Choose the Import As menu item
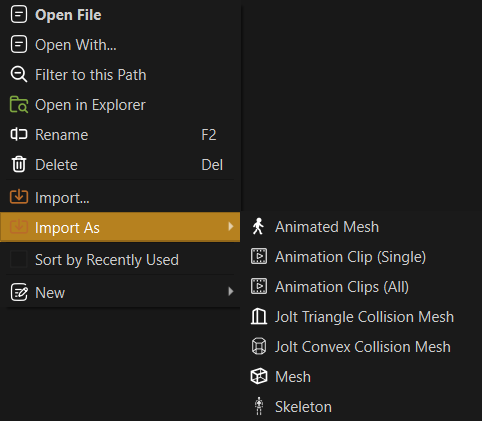This screenshot has width=482, height=421. pos(120,227)
